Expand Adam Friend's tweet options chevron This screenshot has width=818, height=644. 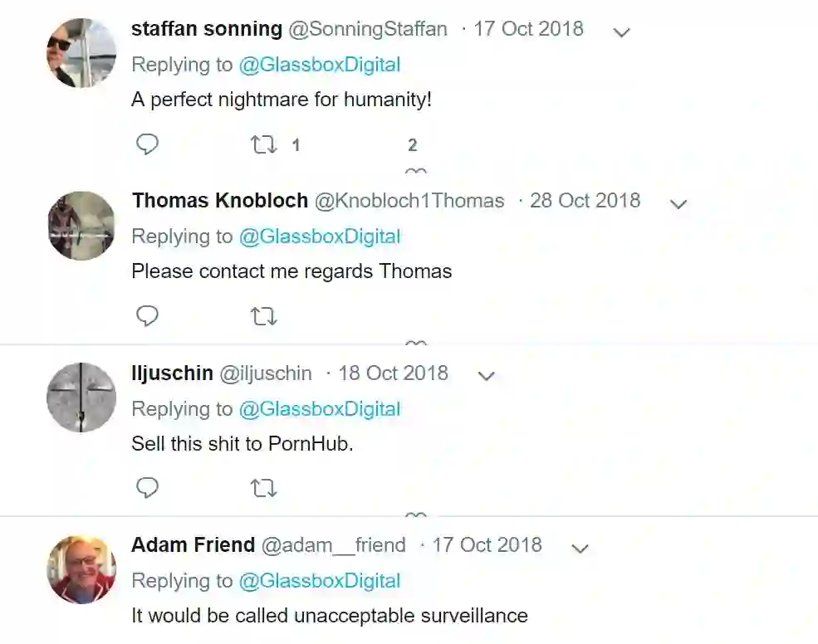(x=580, y=548)
